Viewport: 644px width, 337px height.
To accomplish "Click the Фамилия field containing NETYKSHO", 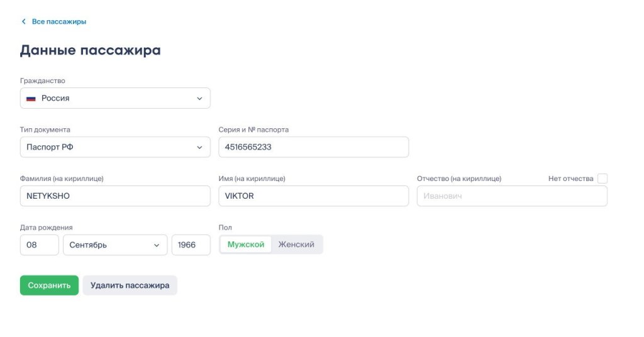I will pos(115,196).
